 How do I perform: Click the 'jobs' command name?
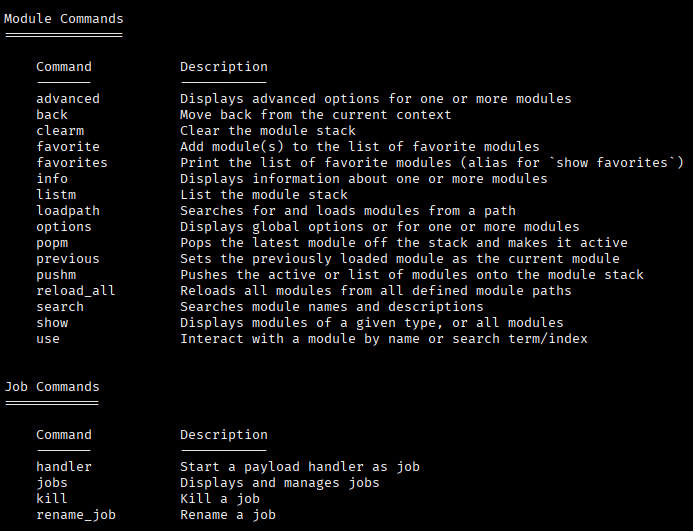pos(52,483)
